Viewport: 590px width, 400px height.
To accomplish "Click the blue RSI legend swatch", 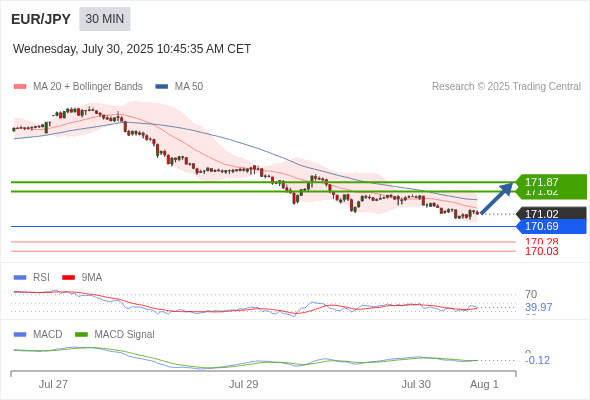I will tap(20, 278).
